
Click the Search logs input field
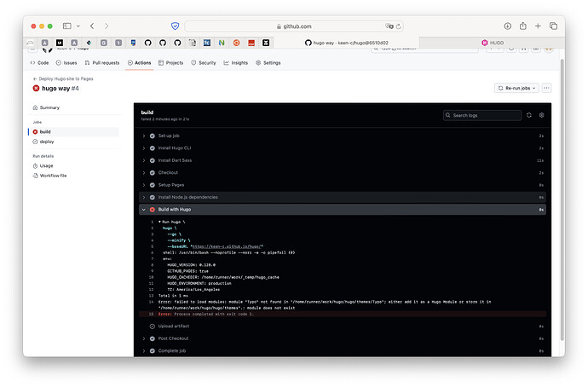(482, 115)
